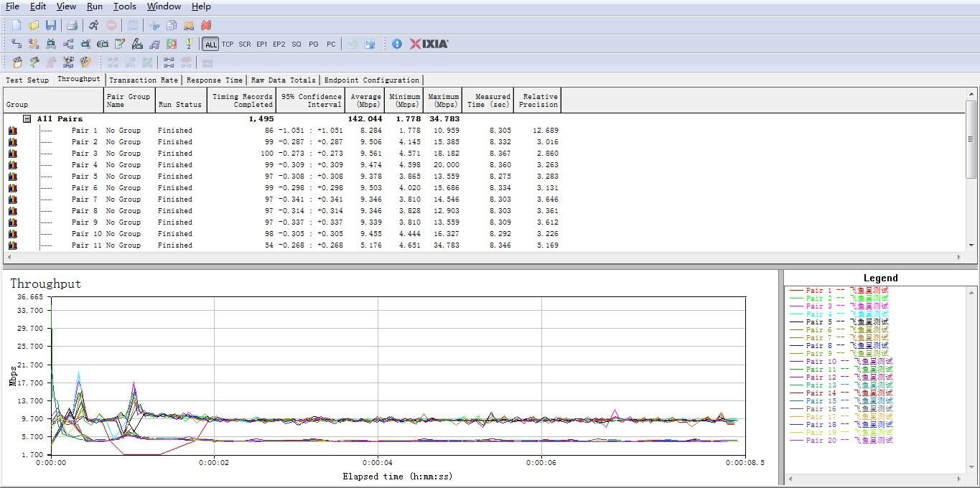Click the chart icon for Pair 1 row

13,131
